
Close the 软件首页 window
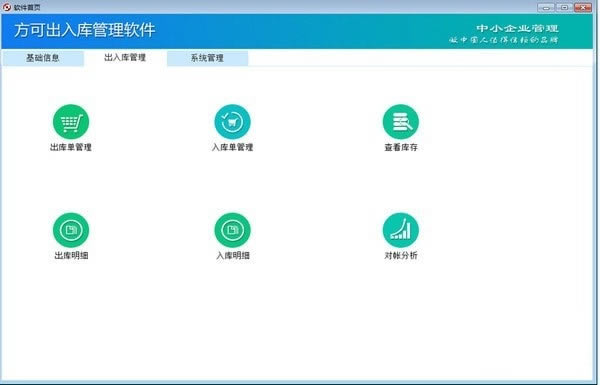(x=583, y=7)
